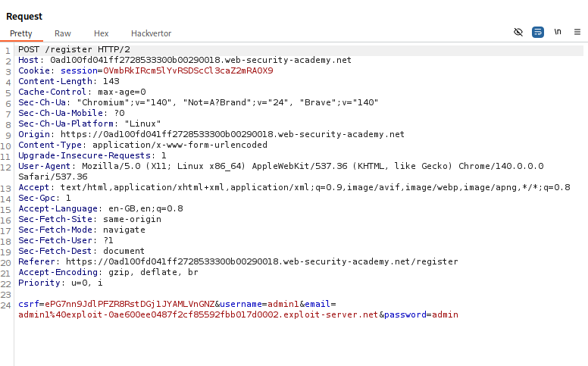Toggle the line wrap icon
Image resolution: width=588 pixels, height=366 pixels.
(x=538, y=33)
